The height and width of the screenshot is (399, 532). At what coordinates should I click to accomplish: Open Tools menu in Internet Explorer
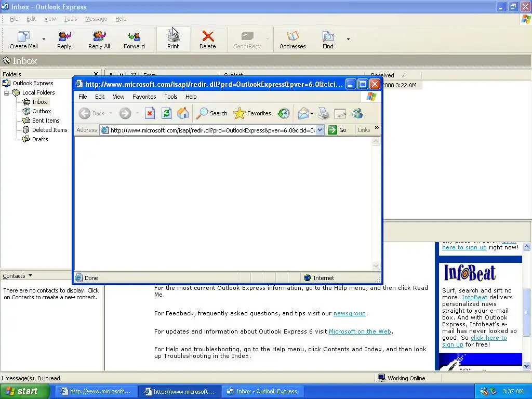pos(170,97)
